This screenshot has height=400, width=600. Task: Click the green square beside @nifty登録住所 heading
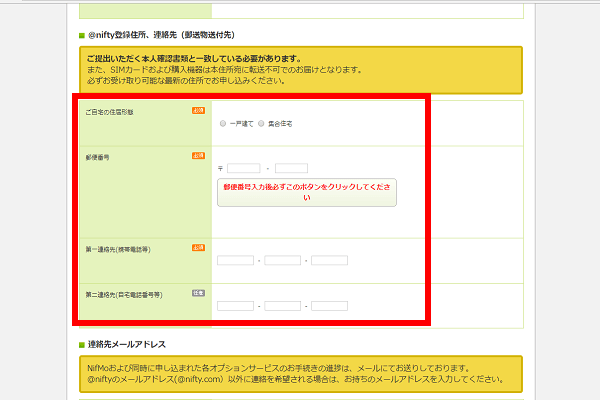82,36
